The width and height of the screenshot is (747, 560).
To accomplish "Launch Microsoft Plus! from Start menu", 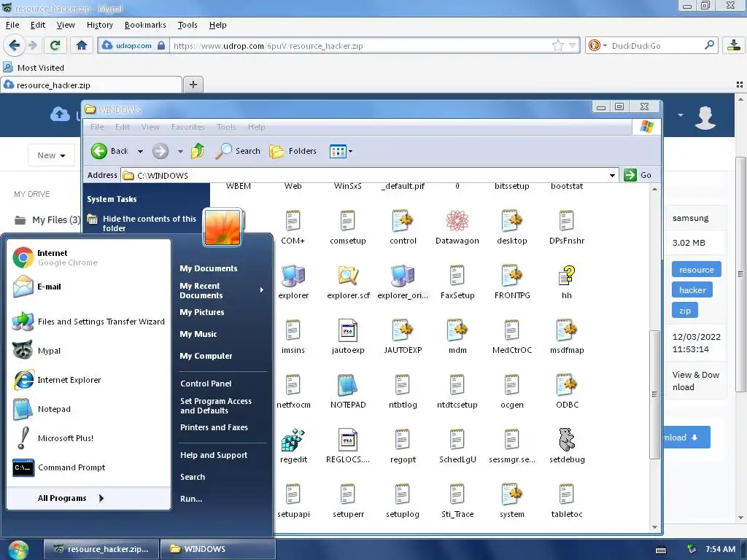I will (88, 438).
